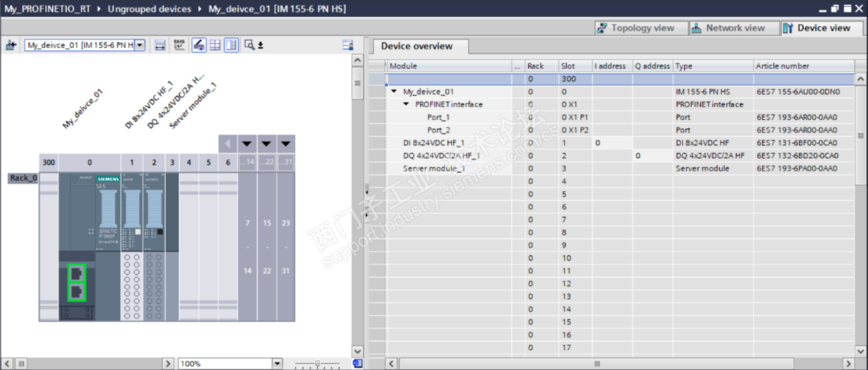The height and width of the screenshot is (370, 868).
Task: Toggle the protected/pen view mode icon
Action: pos(198,45)
